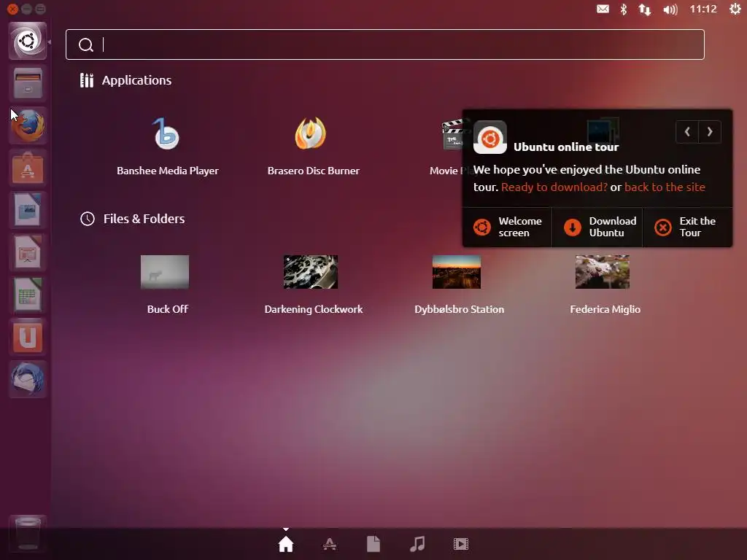Launch Banshee Media Player

click(167, 147)
